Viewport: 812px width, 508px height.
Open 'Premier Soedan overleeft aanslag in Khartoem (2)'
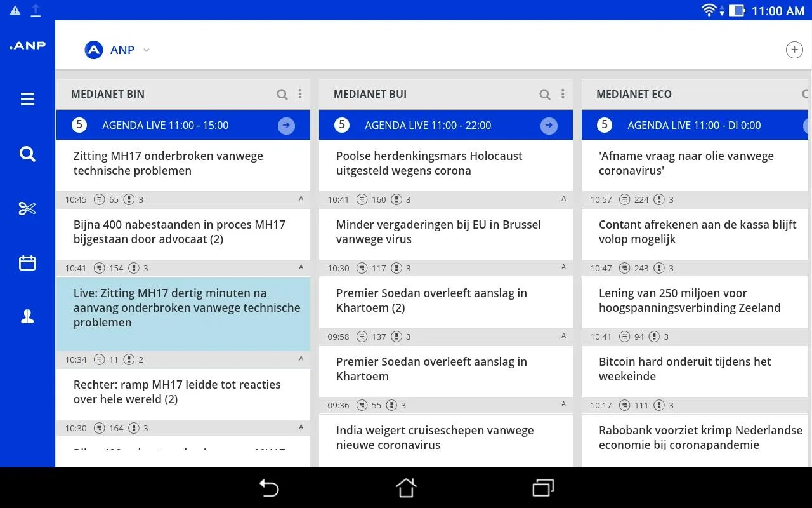(446, 302)
